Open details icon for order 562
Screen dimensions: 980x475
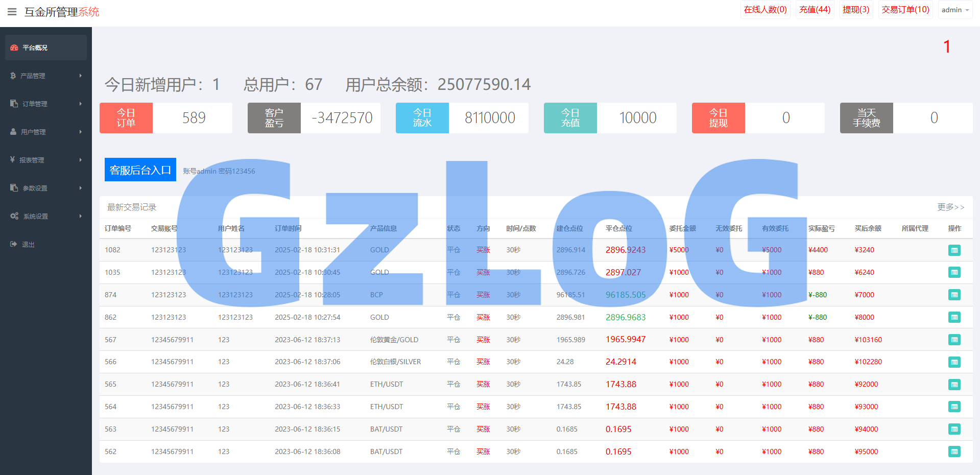point(954,452)
